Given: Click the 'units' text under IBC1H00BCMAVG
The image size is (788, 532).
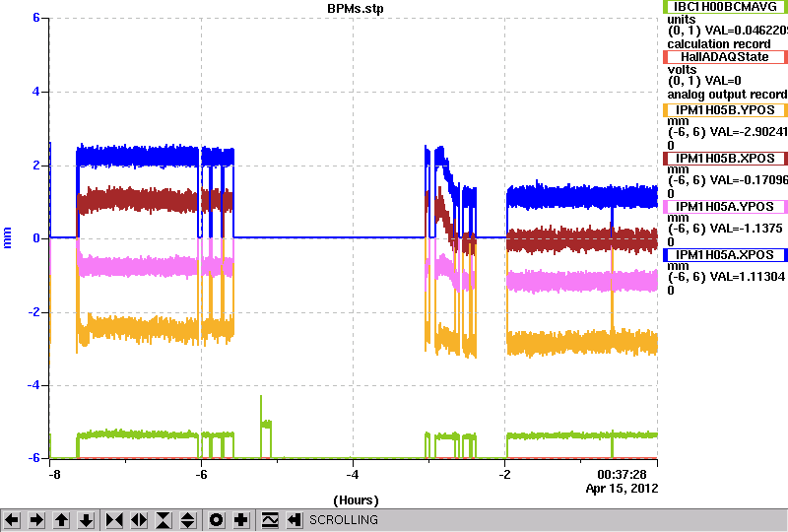Looking at the screenshot, I should [x=682, y=20].
